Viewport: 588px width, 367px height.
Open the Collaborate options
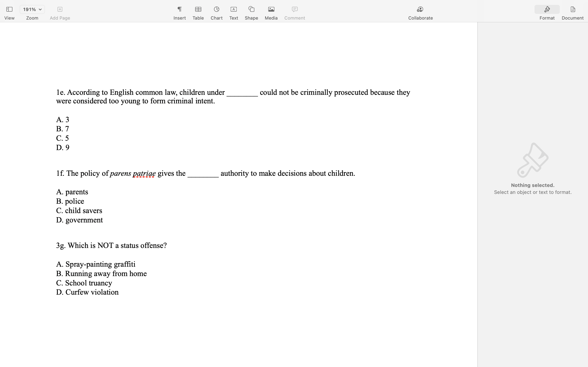420,9
